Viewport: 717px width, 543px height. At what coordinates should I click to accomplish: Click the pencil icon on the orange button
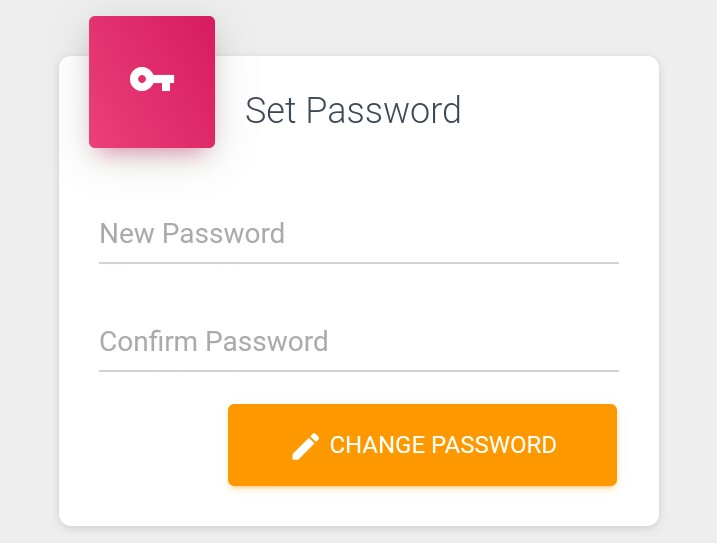tap(305, 446)
